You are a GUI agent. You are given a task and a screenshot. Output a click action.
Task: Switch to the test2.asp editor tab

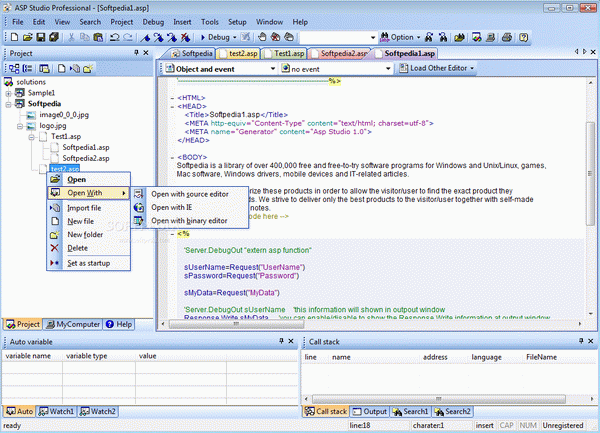coord(239,54)
